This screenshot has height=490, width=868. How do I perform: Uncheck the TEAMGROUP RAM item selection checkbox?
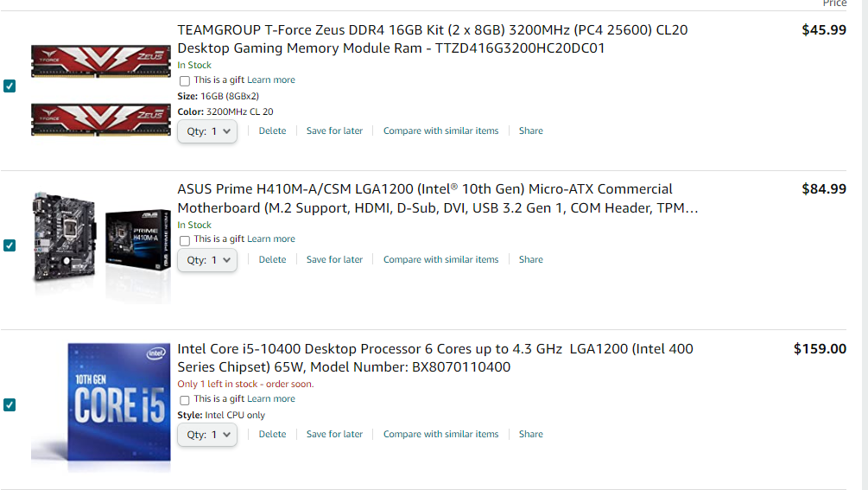click(x=10, y=86)
